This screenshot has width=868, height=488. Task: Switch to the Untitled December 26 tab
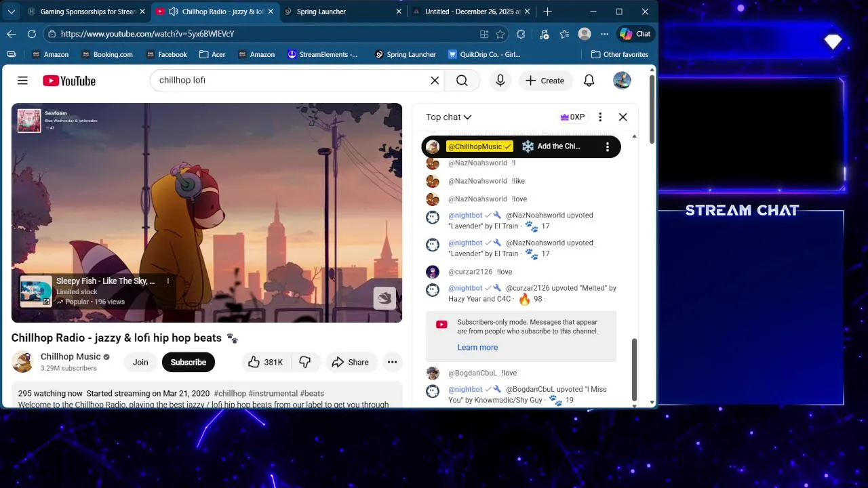471,12
